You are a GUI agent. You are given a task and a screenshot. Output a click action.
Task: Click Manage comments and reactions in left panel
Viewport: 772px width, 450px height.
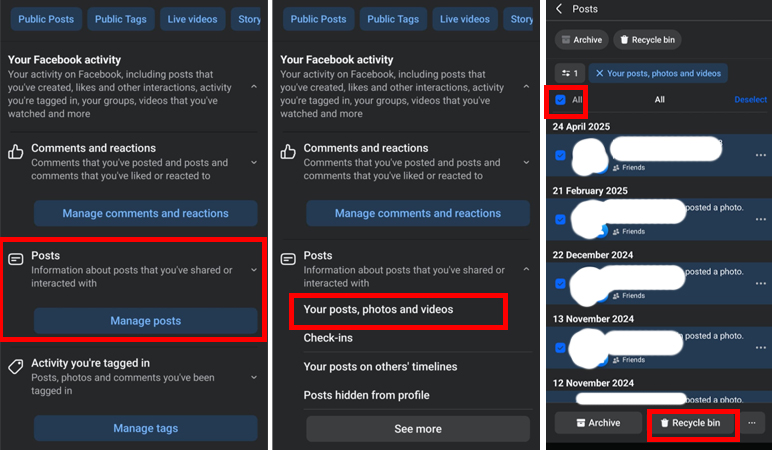[x=146, y=213]
